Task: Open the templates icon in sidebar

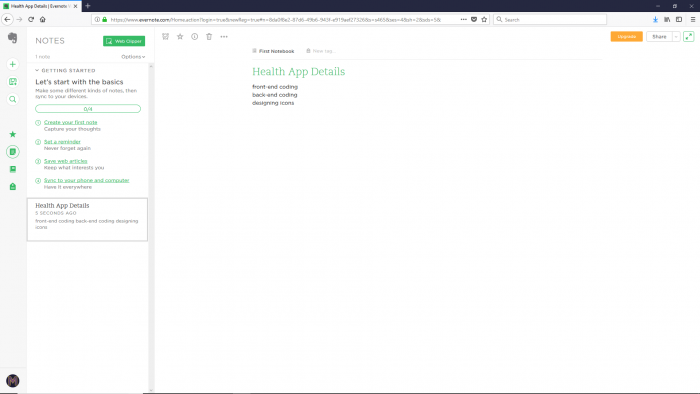Action: [12, 82]
